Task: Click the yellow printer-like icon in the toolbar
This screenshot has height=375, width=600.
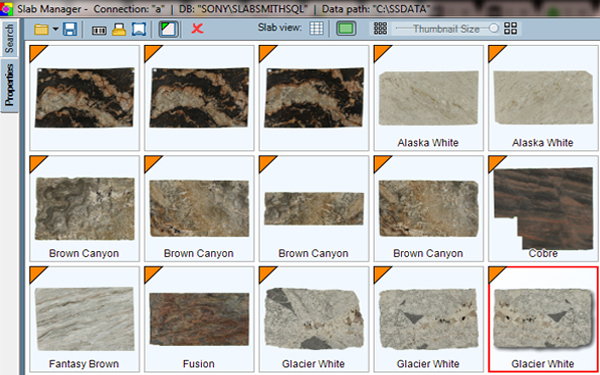Action: click(119, 29)
